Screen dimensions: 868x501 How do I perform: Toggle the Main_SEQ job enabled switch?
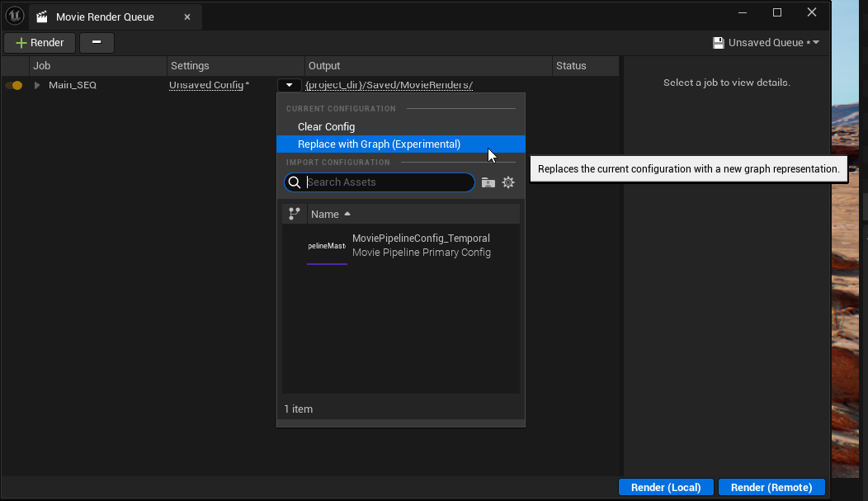click(x=14, y=85)
